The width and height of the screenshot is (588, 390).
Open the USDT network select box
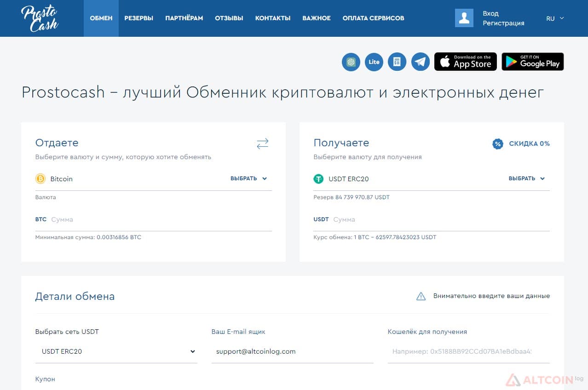116,351
